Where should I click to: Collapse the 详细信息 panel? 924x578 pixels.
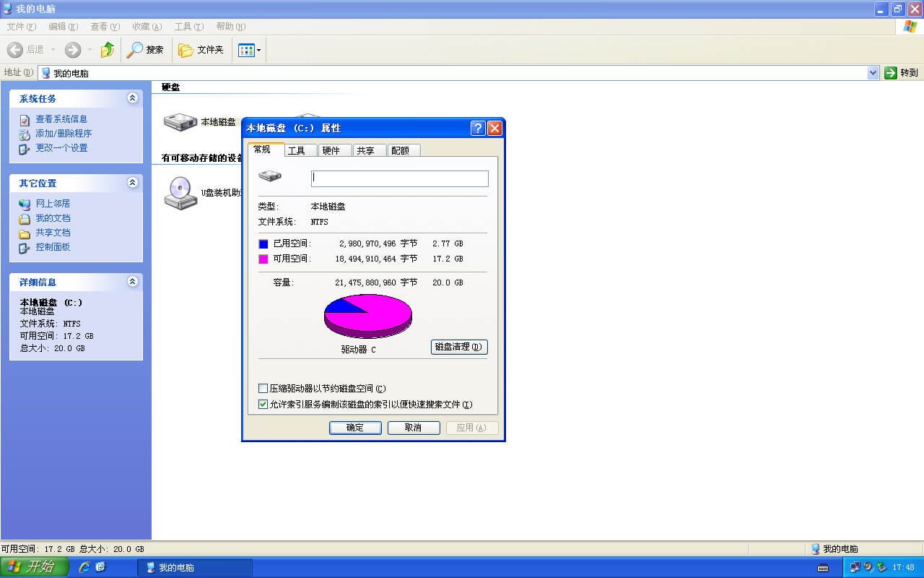(x=132, y=282)
